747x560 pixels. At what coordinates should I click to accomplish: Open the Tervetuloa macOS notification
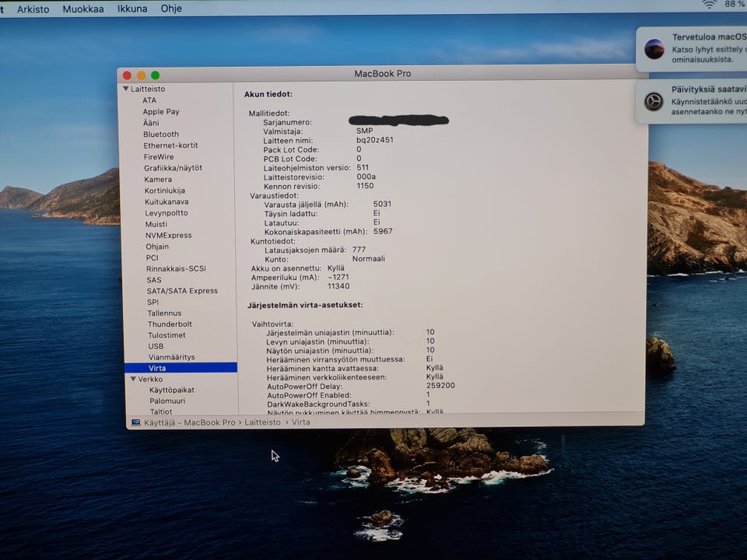pos(691,48)
